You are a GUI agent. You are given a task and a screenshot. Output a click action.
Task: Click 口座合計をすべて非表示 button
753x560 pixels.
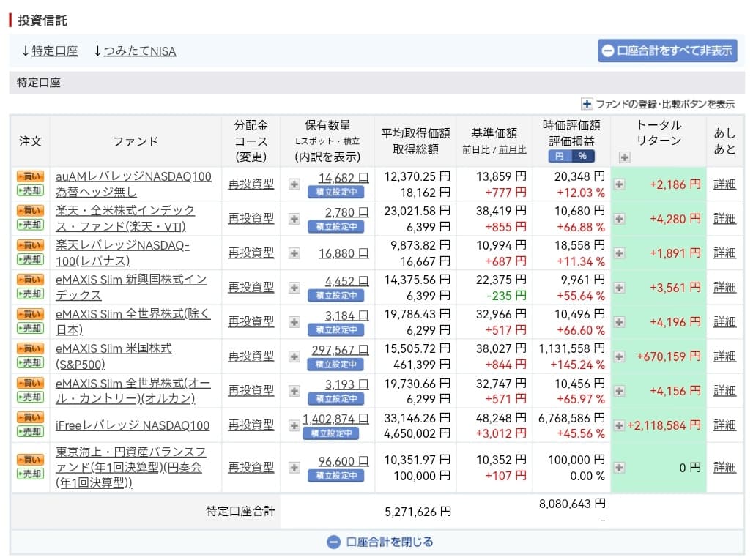(x=667, y=51)
